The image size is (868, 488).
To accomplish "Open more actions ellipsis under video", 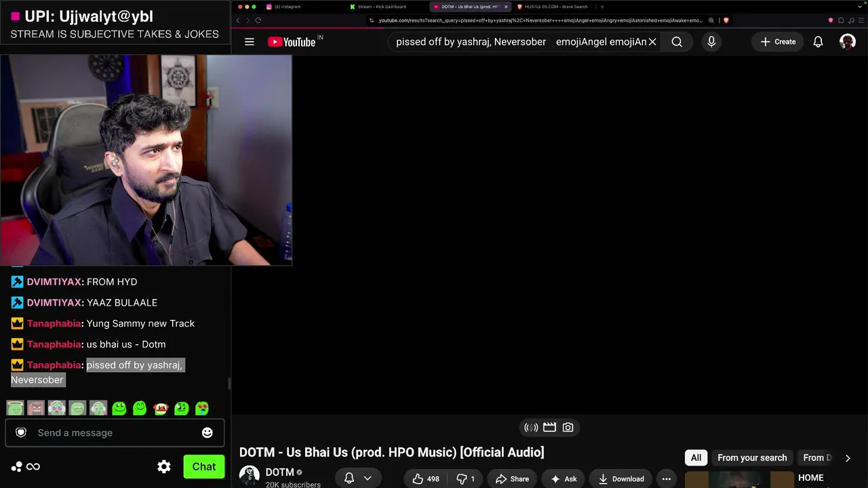I will click(x=667, y=479).
